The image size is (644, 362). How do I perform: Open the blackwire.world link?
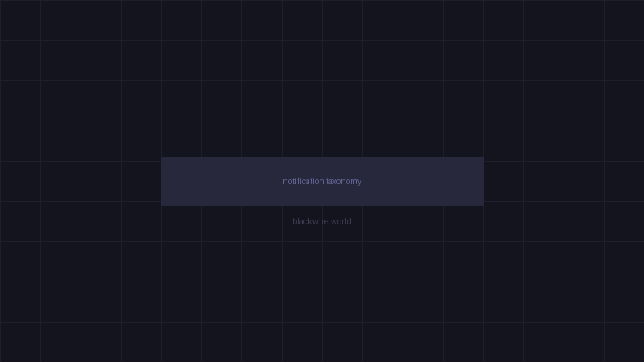322,221
